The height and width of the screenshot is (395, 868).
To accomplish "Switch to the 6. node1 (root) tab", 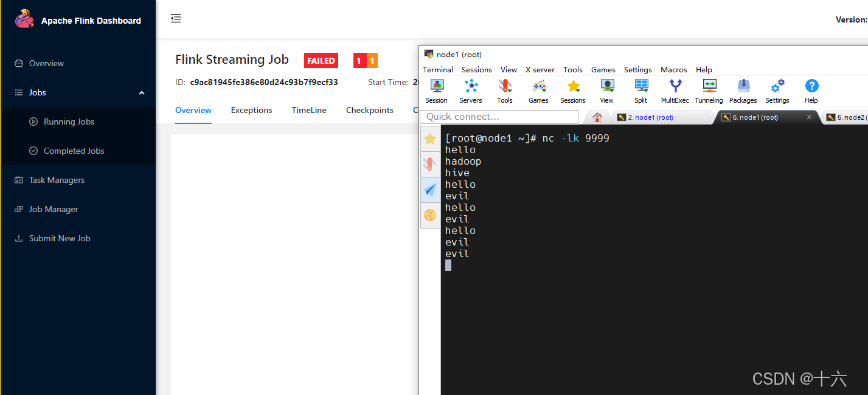I will (x=766, y=117).
